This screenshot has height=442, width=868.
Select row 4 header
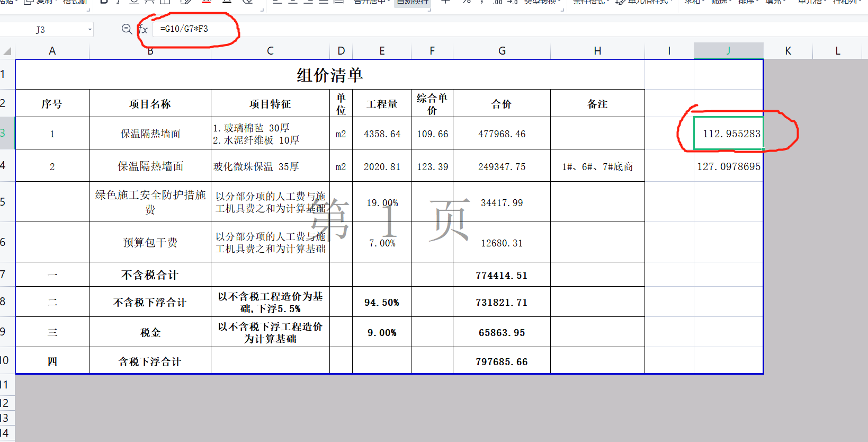[x=7, y=165]
